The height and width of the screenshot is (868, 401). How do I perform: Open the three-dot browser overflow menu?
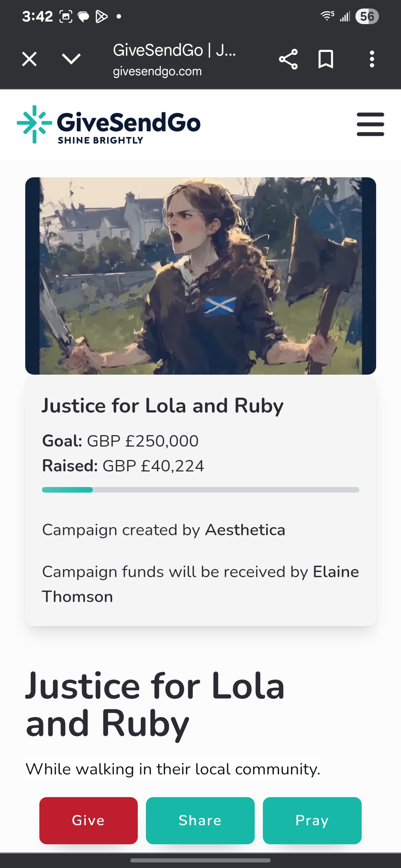pyautogui.click(x=372, y=59)
